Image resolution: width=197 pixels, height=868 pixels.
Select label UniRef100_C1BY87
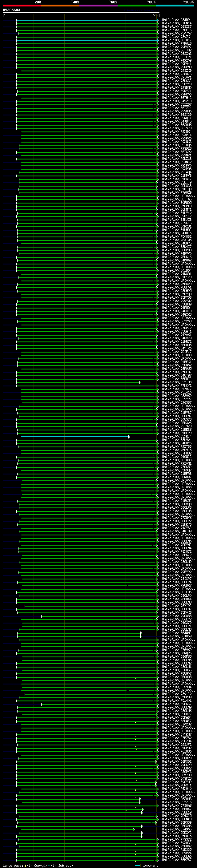pyautogui.click(x=176, y=413)
